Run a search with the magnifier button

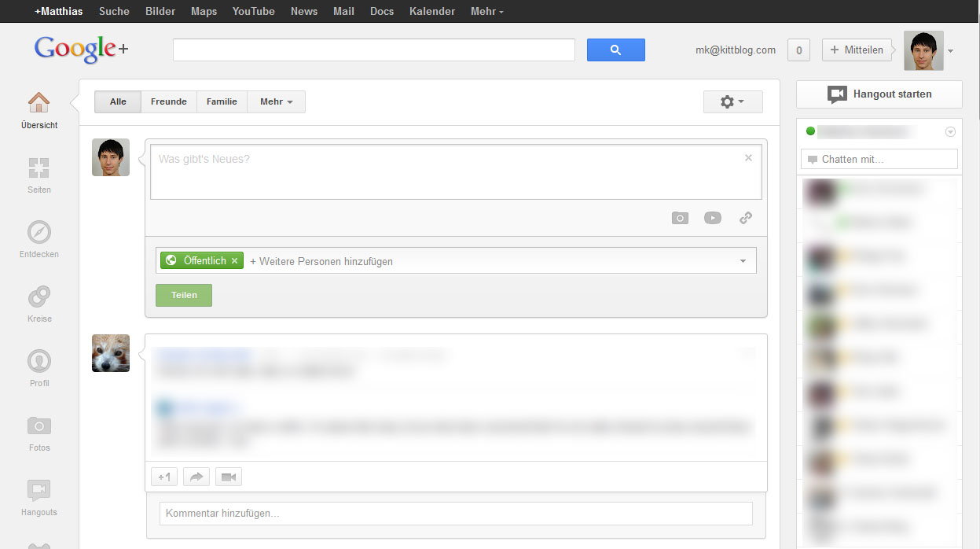coord(615,50)
